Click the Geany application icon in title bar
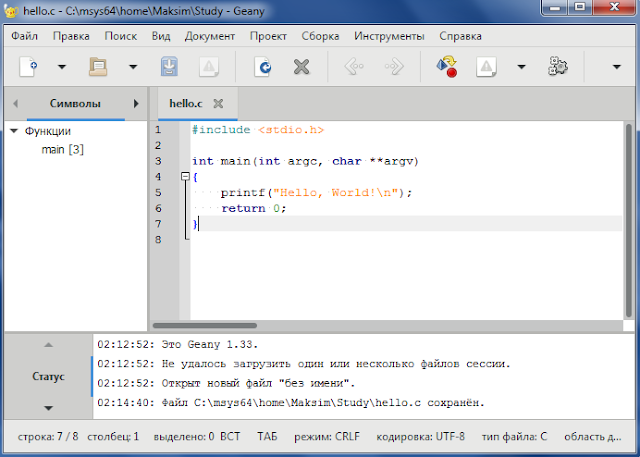Viewport: 640px width, 457px height. click(x=11, y=10)
